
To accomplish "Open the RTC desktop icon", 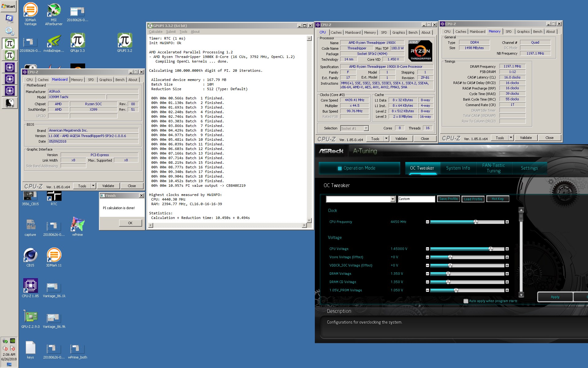I will [x=54, y=198].
